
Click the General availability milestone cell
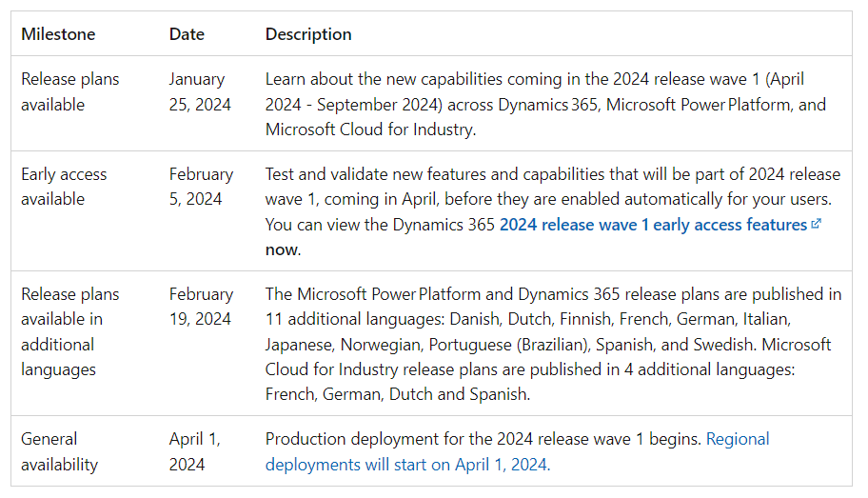tap(59, 451)
